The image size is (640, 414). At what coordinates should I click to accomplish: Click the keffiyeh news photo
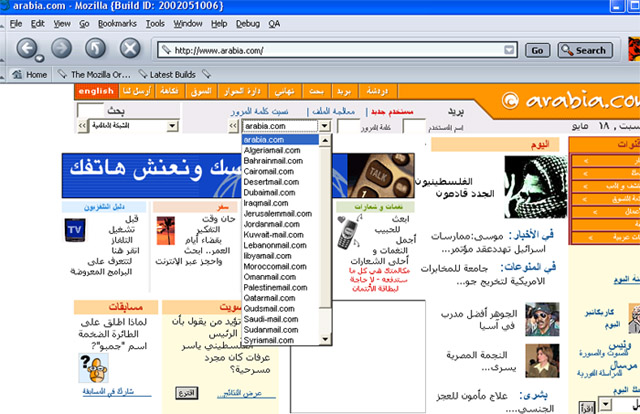tap(535, 187)
